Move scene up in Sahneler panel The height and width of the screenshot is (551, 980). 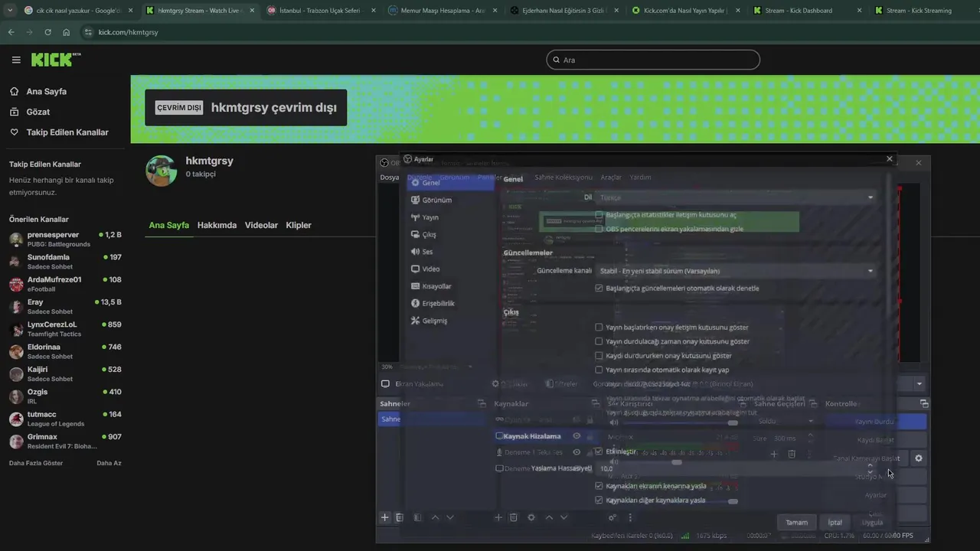(435, 517)
